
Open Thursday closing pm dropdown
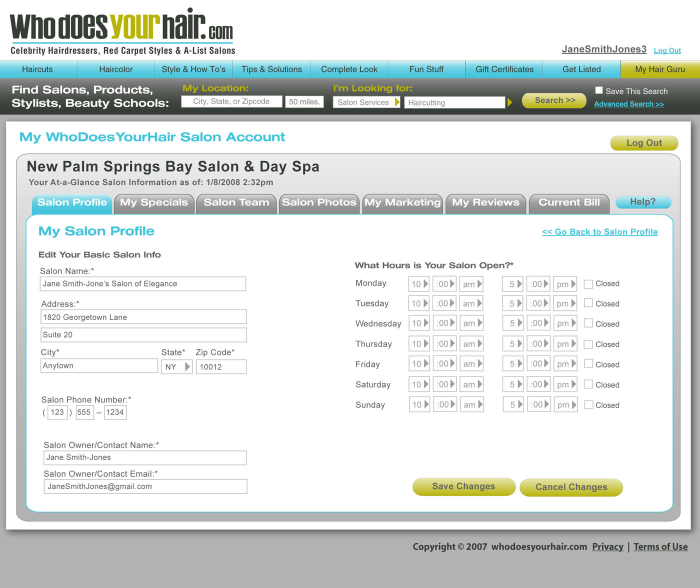point(565,343)
